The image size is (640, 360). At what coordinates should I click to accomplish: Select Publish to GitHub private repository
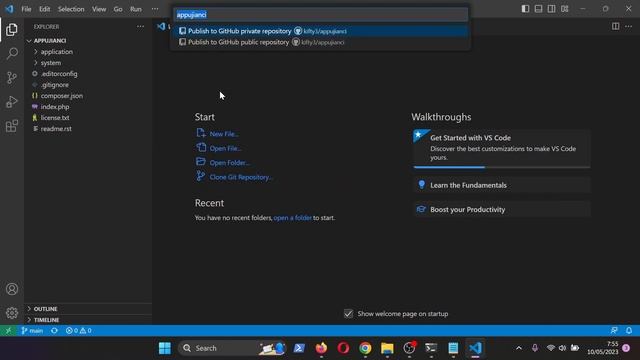[320, 31]
